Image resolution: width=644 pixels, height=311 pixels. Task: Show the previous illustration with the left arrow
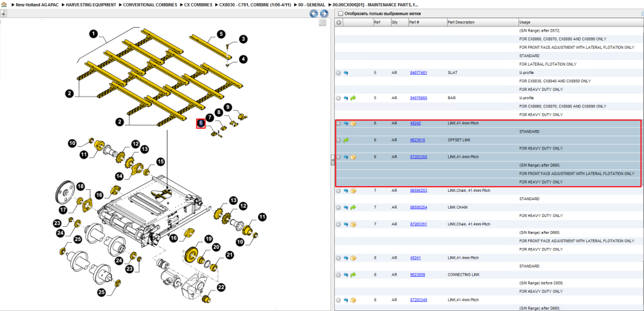314,14
